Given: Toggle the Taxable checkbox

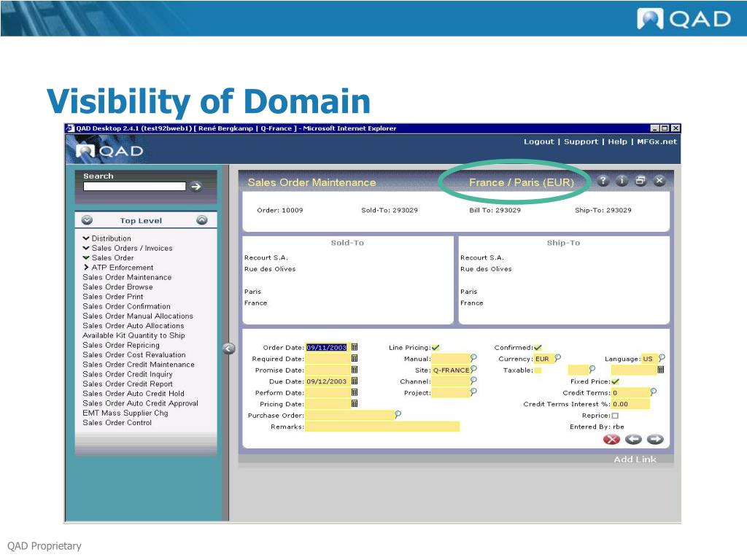Looking at the screenshot, I should 538,370.
